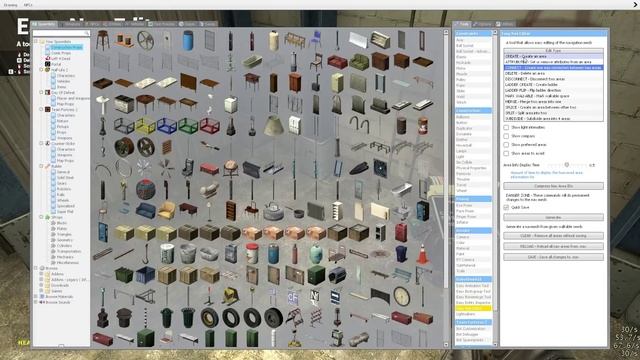
Task: Spawn the metal kettle prop
Action: tap(273, 211)
